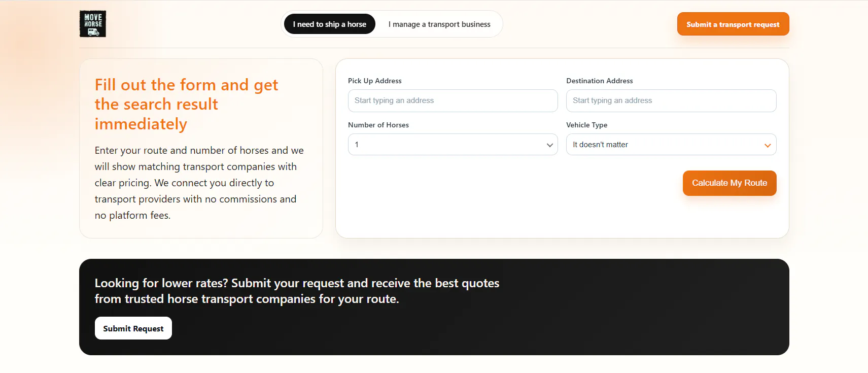Click the "Number of Horses" label

coord(378,125)
